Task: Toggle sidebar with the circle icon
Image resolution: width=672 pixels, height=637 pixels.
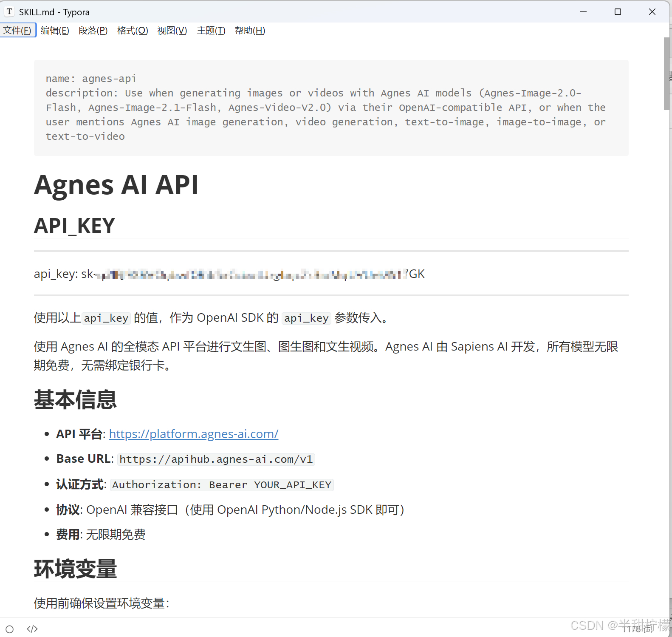Action: pos(10,629)
